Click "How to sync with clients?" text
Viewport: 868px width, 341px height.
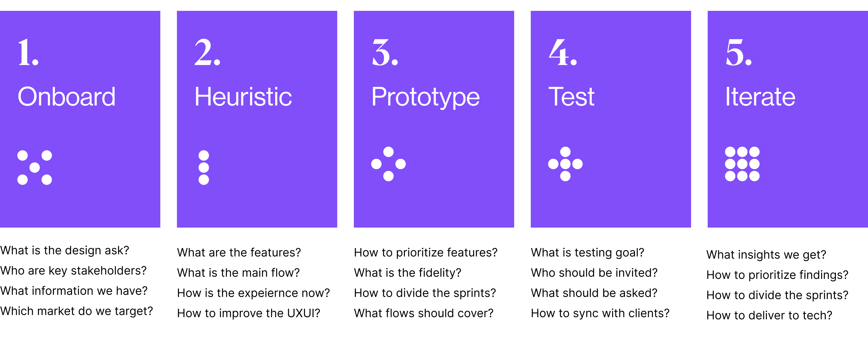click(x=600, y=313)
